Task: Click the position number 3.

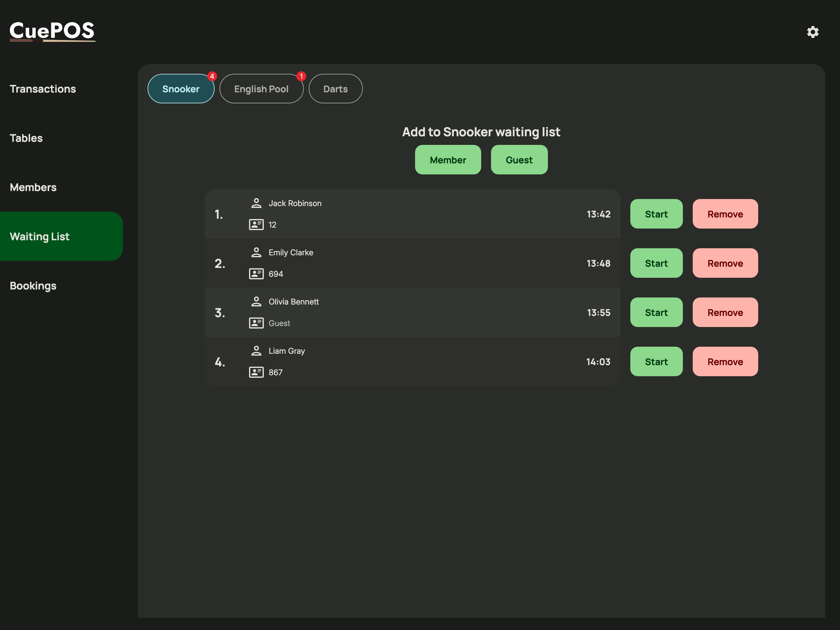Action: click(220, 313)
